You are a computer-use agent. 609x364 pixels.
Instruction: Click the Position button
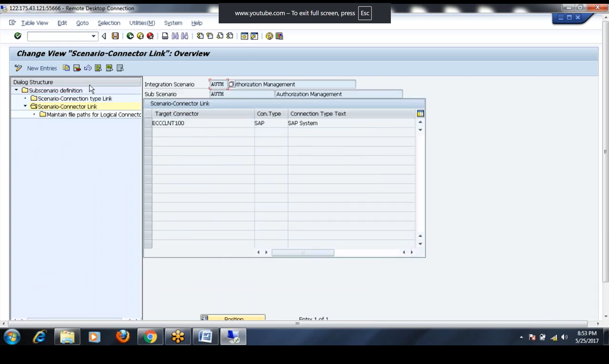pos(233,317)
